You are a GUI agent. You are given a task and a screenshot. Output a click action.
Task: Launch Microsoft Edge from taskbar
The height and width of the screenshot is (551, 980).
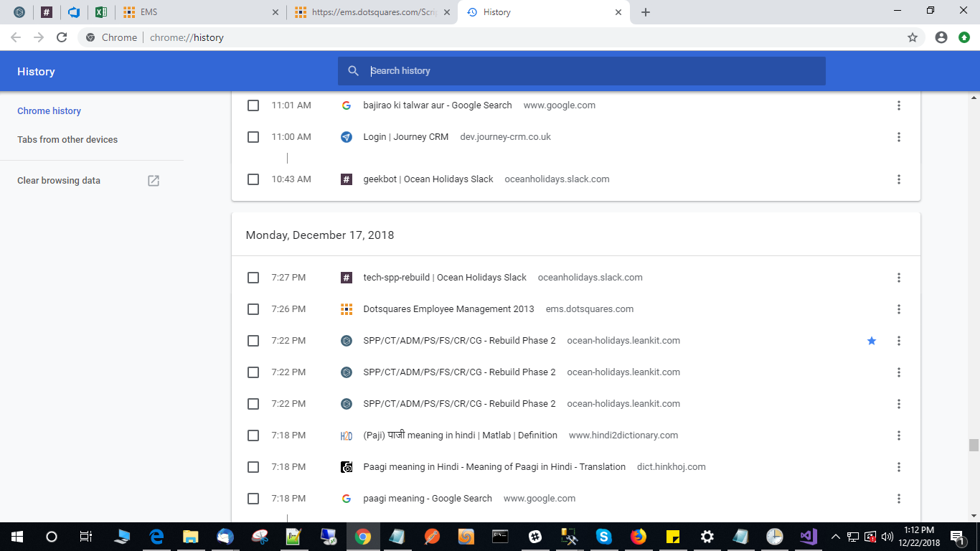(156, 537)
